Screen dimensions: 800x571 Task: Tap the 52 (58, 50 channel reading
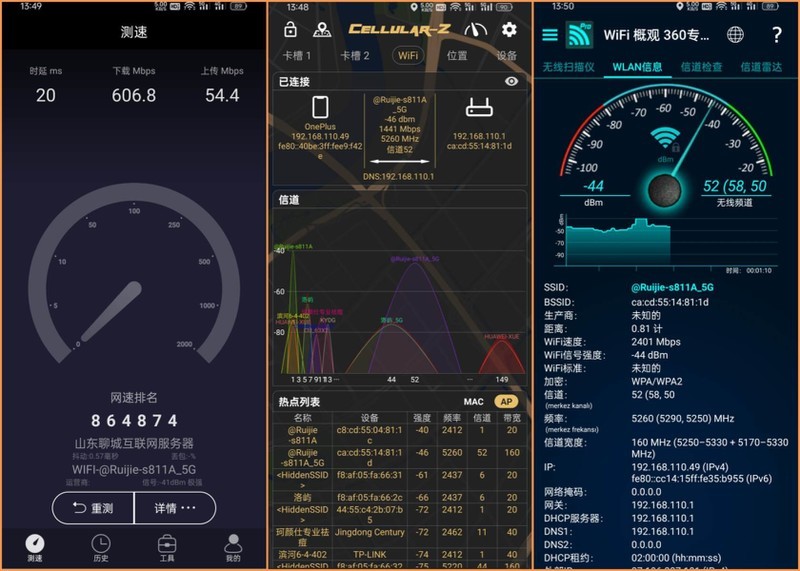point(735,186)
